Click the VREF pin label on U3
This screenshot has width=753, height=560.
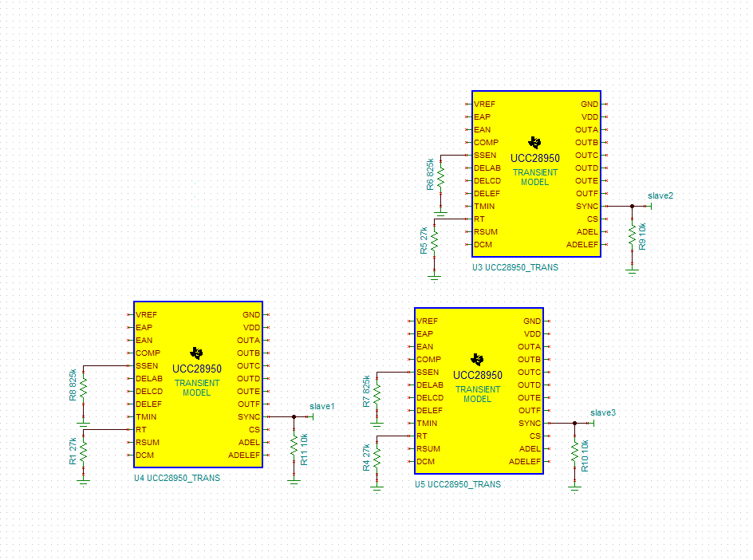(x=484, y=105)
